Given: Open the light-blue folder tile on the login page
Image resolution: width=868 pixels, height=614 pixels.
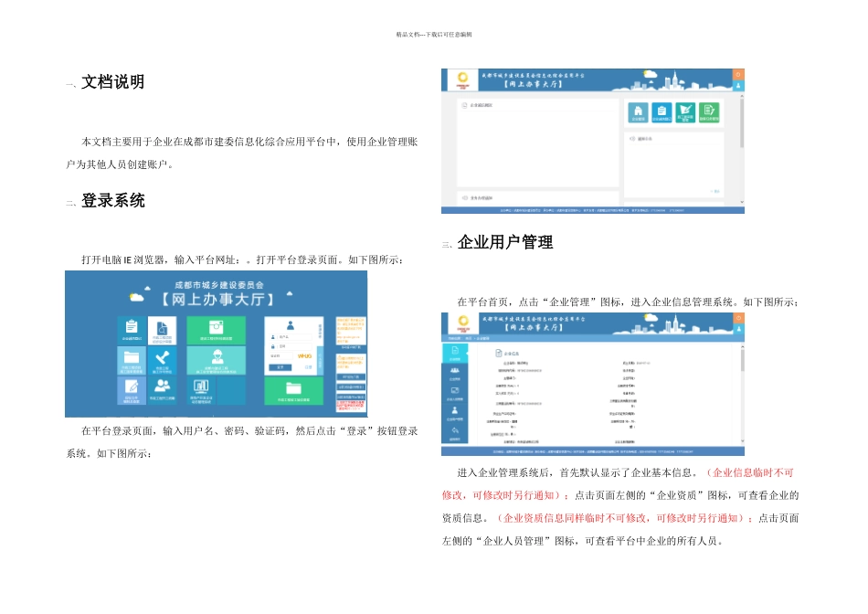Looking at the screenshot, I should point(132,360).
